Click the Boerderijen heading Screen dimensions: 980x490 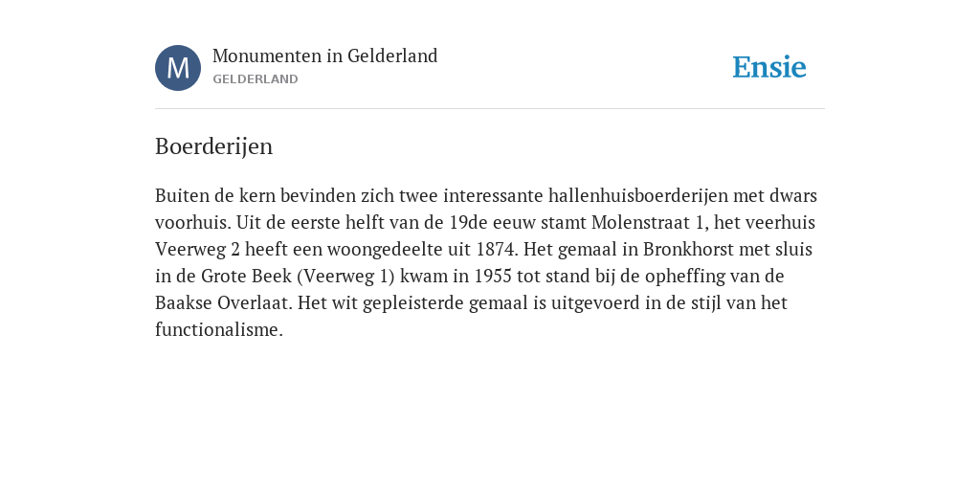click(213, 146)
